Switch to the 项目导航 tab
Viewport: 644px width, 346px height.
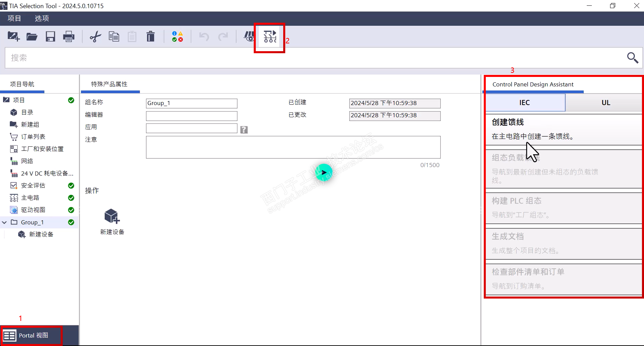coord(22,84)
